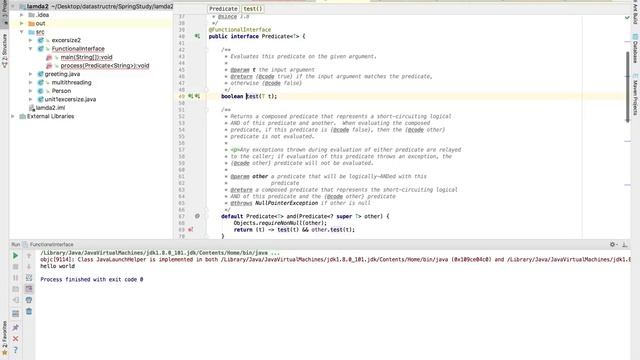Click 'Process finished with exit code 0' text
The height and width of the screenshot is (360, 640).
(92, 280)
